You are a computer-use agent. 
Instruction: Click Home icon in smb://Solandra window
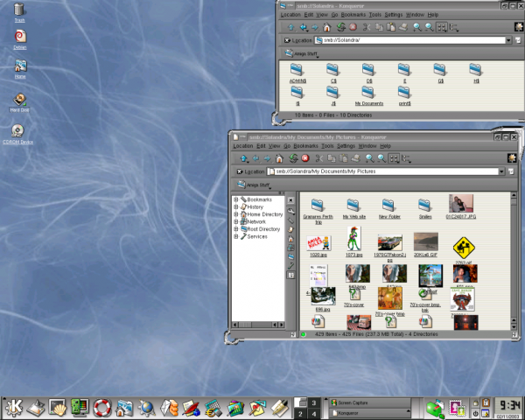coord(326,27)
